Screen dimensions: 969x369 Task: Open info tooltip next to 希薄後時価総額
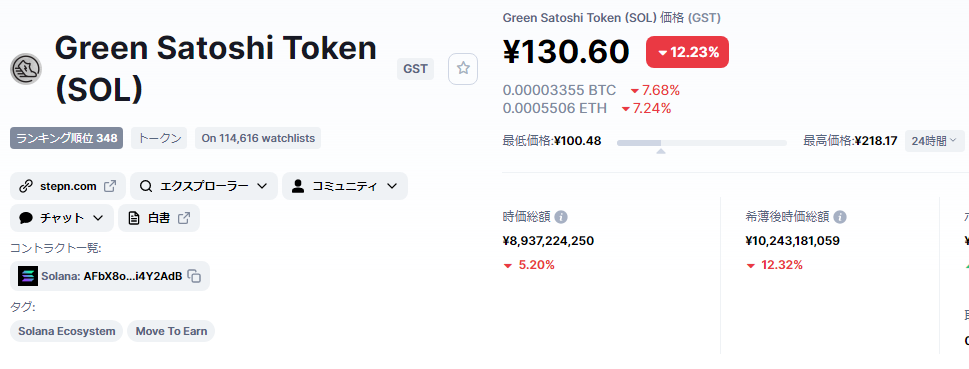(x=840, y=218)
